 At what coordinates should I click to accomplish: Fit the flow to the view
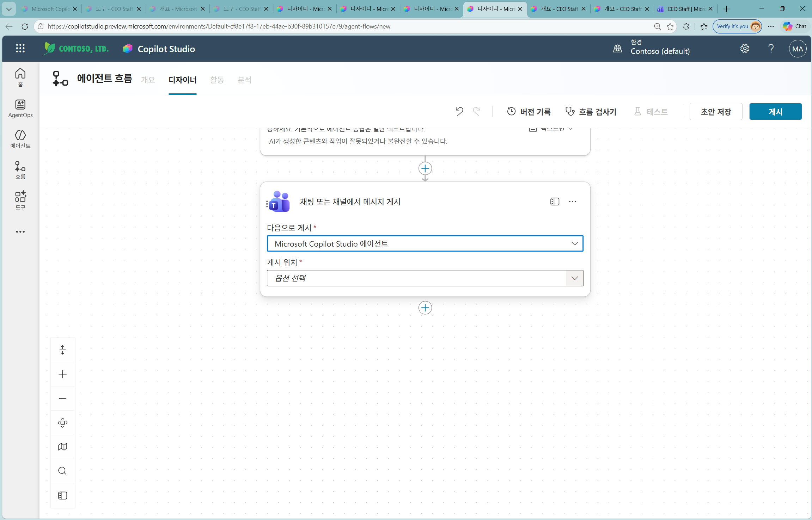pos(63,423)
